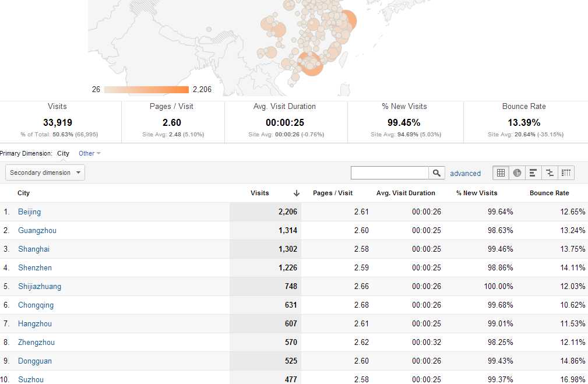Select the pivot table view icon
588x384 pixels.
point(566,173)
